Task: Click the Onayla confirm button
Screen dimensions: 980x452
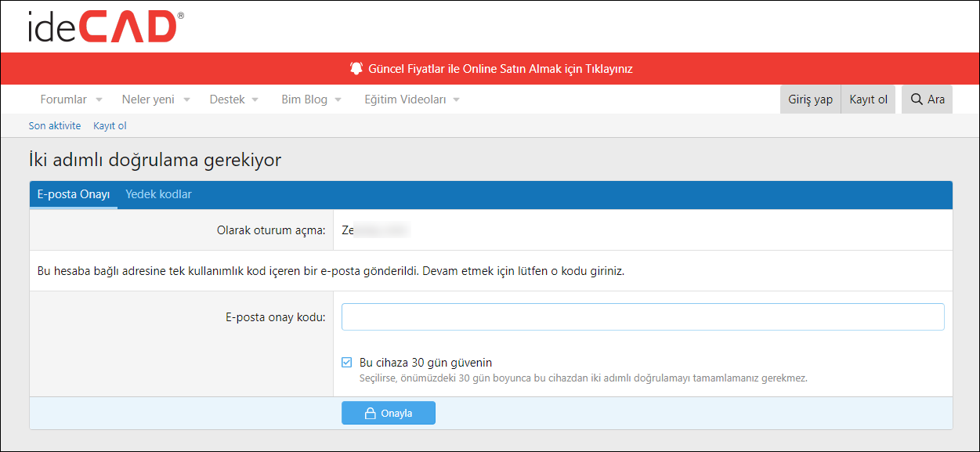Action: (x=389, y=414)
